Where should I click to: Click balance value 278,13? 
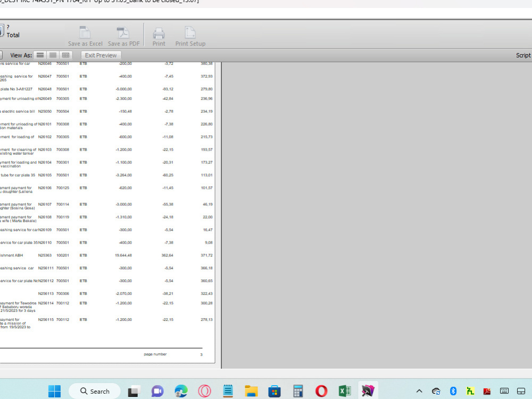(206, 320)
